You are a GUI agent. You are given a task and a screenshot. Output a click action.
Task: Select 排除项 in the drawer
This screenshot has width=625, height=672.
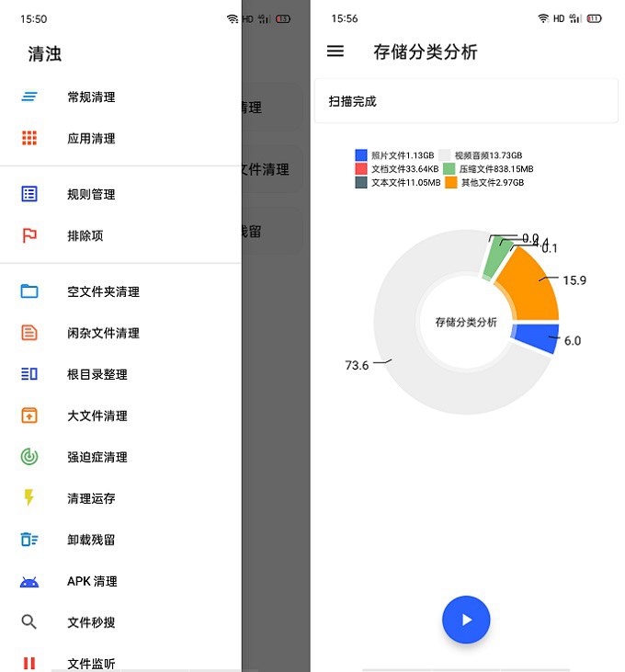120,235
